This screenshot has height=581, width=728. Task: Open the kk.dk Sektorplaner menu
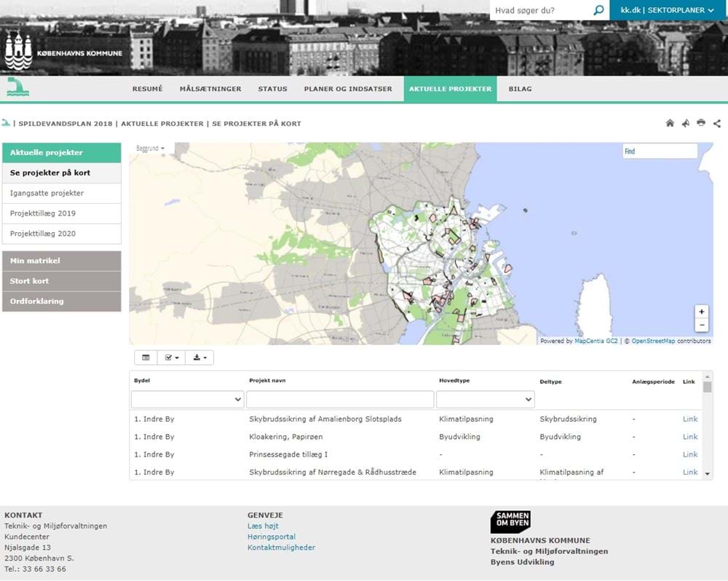click(x=668, y=10)
